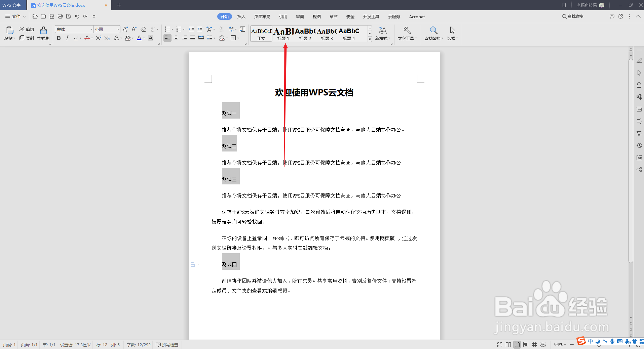The width and height of the screenshot is (644, 349).
Task: Open the line spacing dropdown arrow
Action: (x=215, y=38)
